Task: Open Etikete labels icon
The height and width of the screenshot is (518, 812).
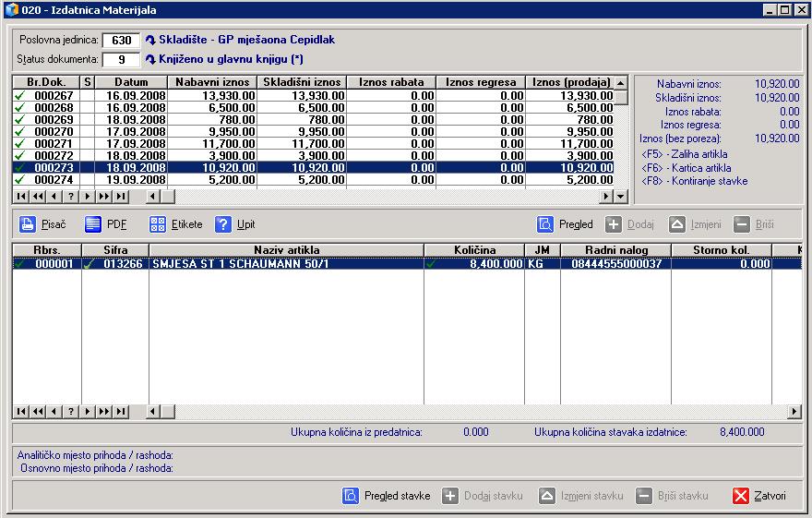Action: click(158, 224)
